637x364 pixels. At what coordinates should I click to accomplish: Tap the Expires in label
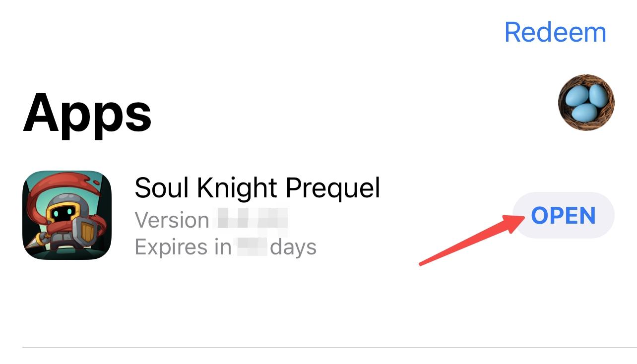point(183,246)
